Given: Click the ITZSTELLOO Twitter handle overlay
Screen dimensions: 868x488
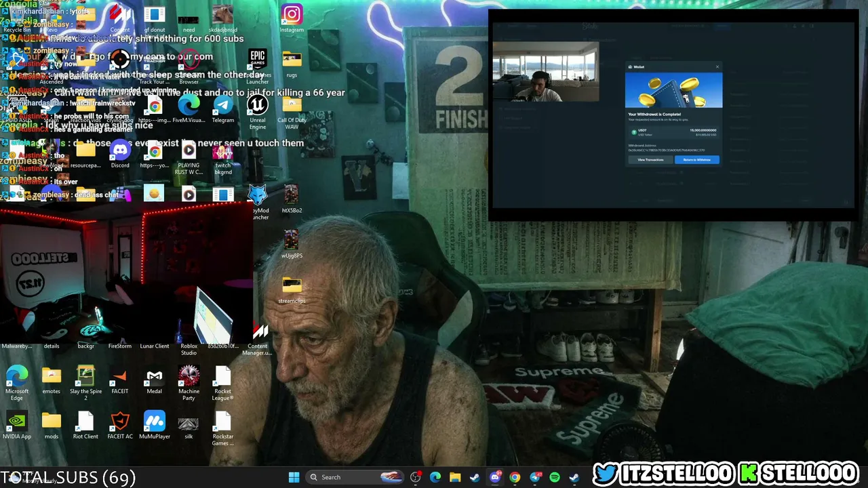Looking at the screenshot, I should click(665, 474).
